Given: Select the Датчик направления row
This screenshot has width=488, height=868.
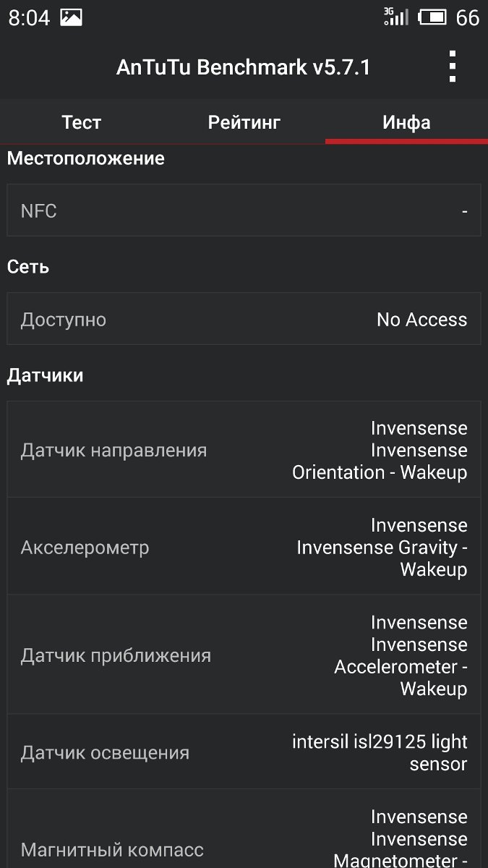Looking at the screenshot, I should (x=244, y=450).
